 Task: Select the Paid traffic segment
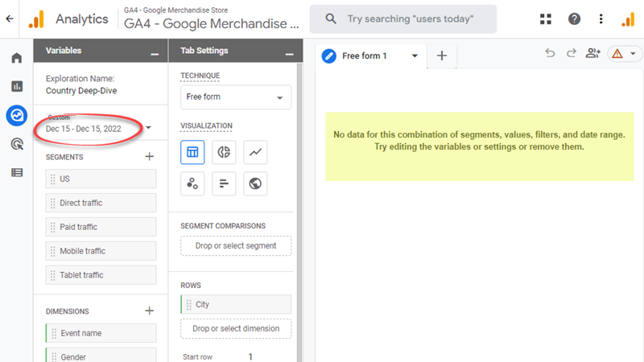coord(101,227)
